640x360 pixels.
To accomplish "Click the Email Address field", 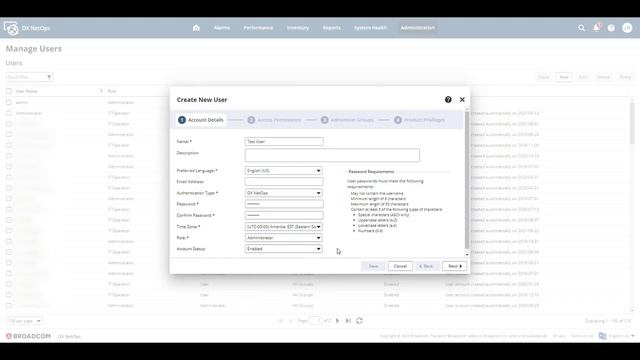I will tap(284, 182).
